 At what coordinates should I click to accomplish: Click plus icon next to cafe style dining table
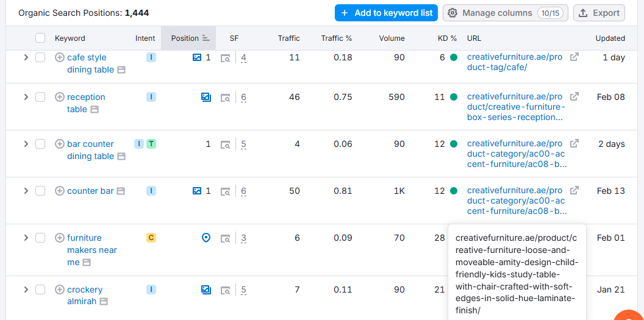(60, 58)
